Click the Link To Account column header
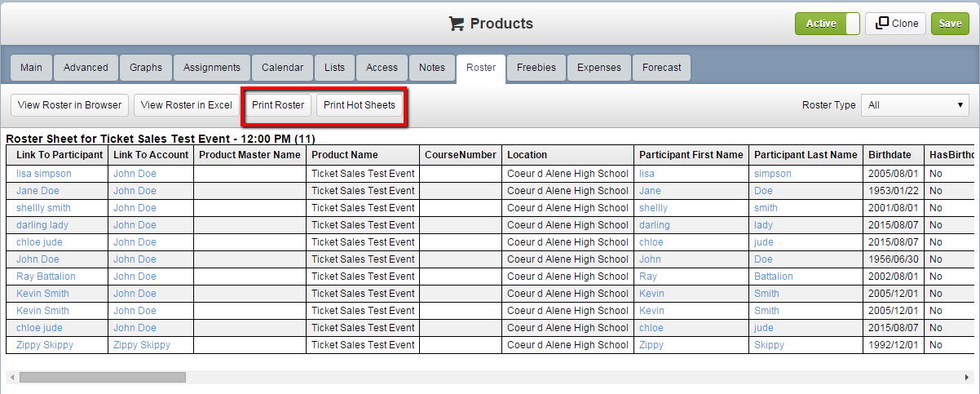Screen dimensions: 980x394 point(151,155)
